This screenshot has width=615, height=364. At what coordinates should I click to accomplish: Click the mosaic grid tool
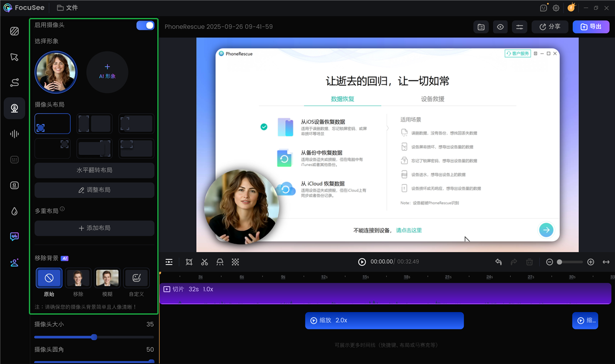click(236, 262)
